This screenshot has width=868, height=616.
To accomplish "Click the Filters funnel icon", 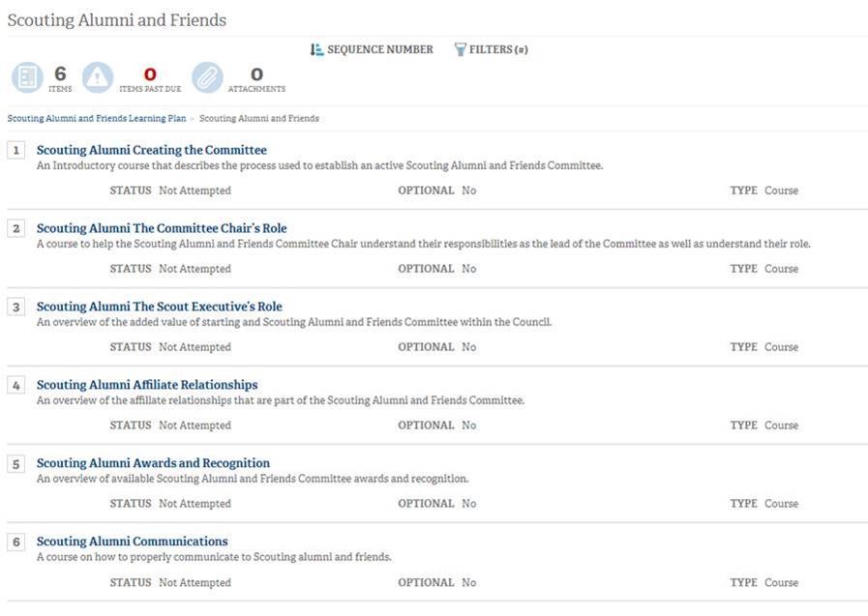I will (x=460, y=49).
